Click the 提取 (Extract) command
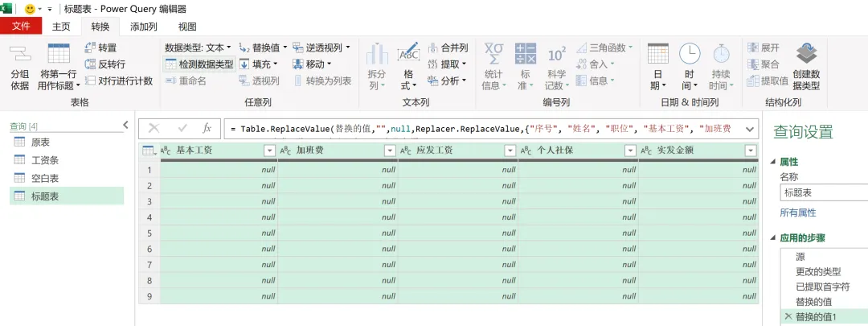Screen dimensions: 868x326 [x=448, y=64]
